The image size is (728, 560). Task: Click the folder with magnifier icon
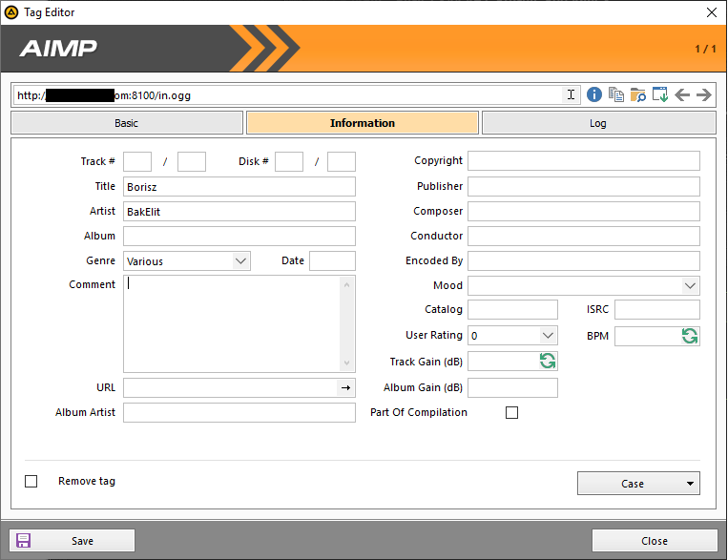[x=637, y=94]
